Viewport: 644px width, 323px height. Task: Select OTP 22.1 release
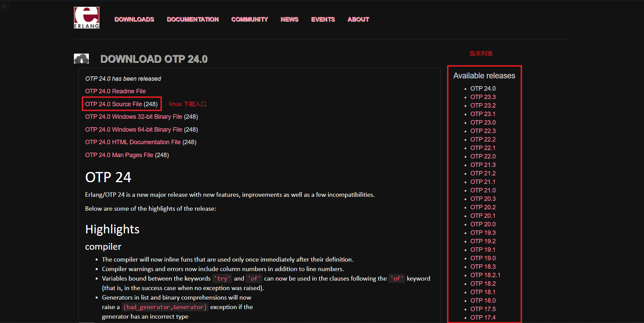(x=483, y=148)
